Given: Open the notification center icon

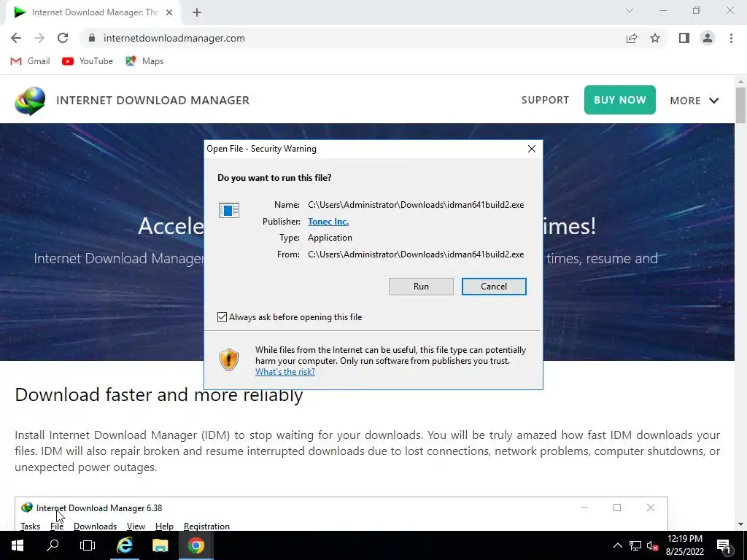Looking at the screenshot, I should pyautogui.click(x=724, y=545).
